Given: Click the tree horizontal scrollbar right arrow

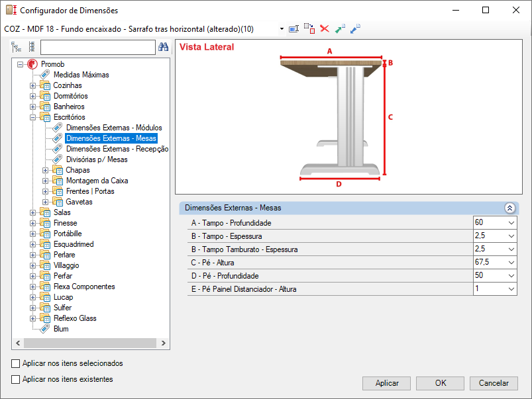Looking at the screenshot, I should tap(164, 343).
